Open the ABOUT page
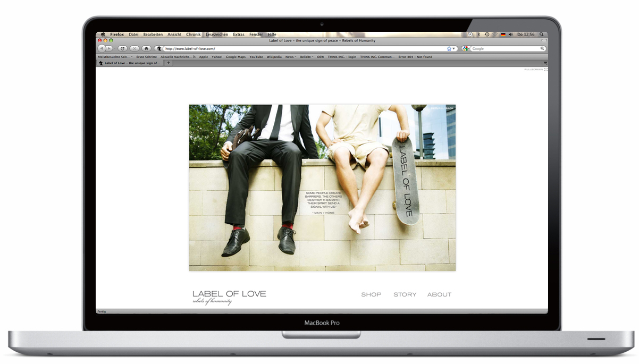 pyautogui.click(x=439, y=294)
